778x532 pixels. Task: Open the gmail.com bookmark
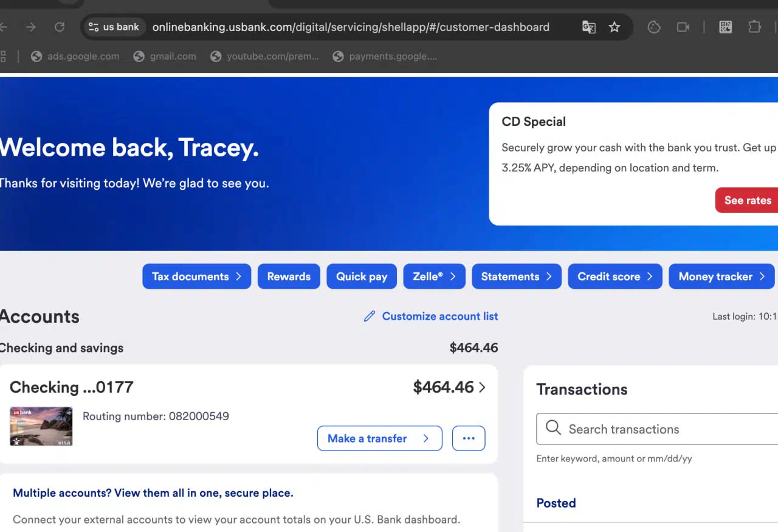click(165, 57)
